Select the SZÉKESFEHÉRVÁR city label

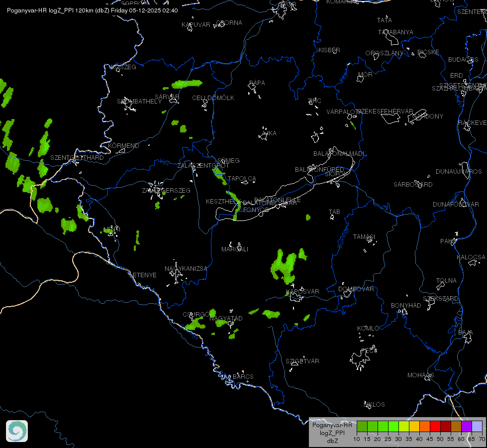(x=385, y=112)
